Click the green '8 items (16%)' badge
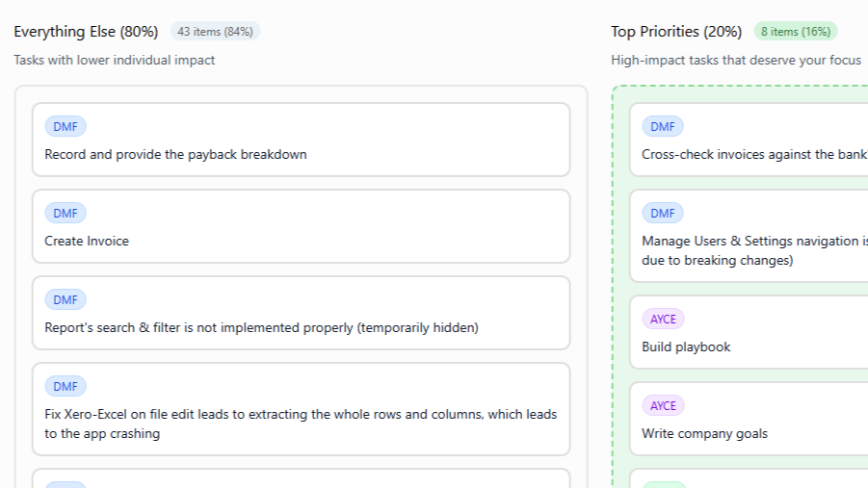 pyautogui.click(x=796, y=32)
